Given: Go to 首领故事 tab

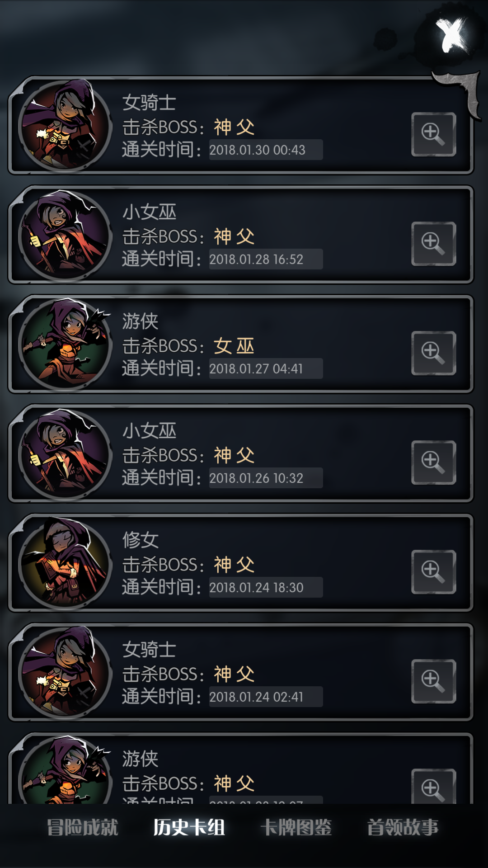Looking at the screenshot, I should [403, 828].
